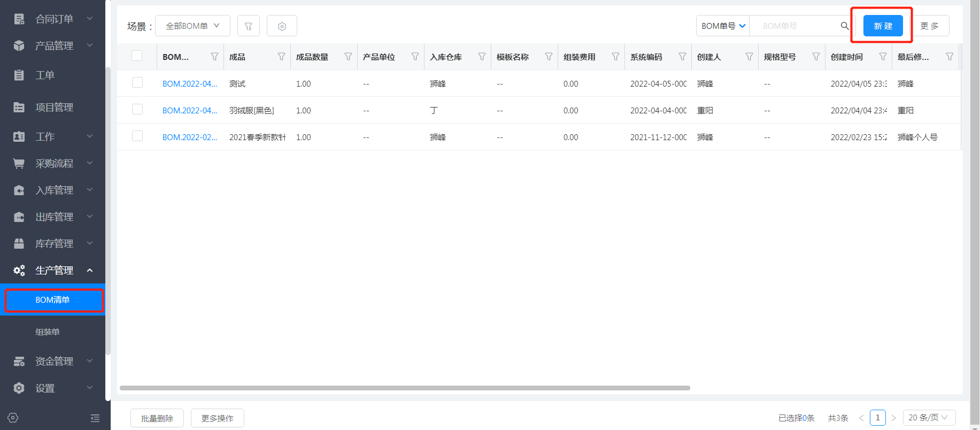Go to previous page arrow
This screenshot has height=430, width=980.
861,418
